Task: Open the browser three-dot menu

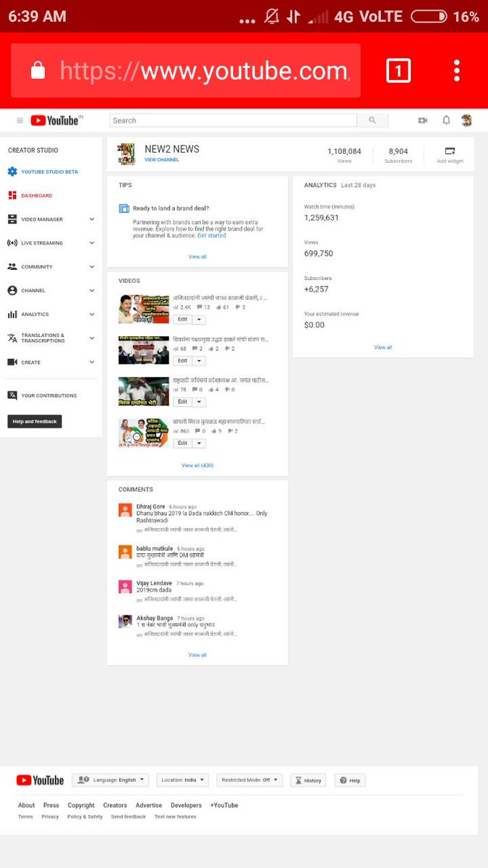Action: [457, 71]
